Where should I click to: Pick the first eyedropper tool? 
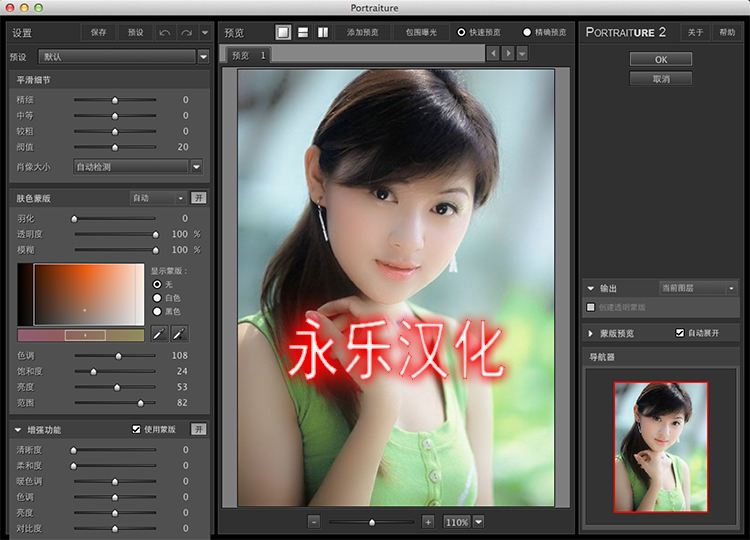(x=160, y=332)
